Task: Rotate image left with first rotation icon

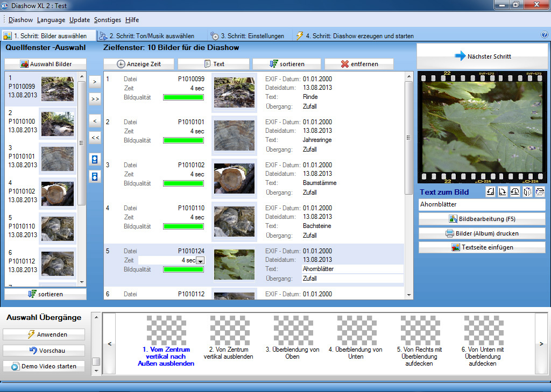Action: [x=490, y=192]
